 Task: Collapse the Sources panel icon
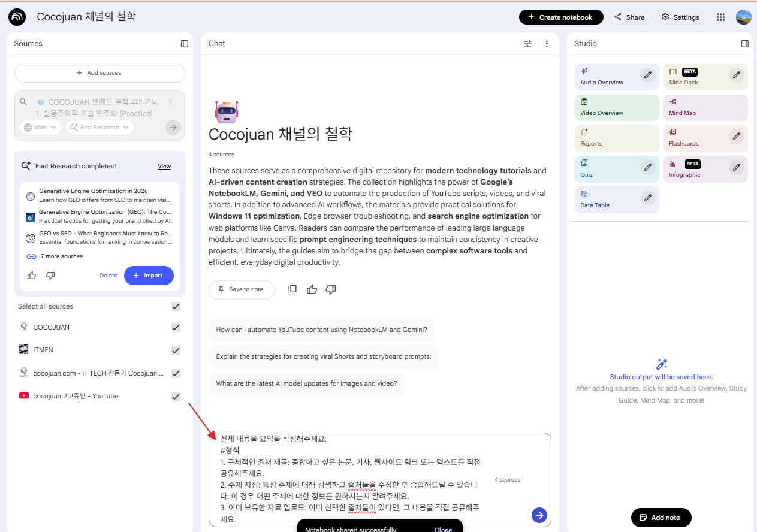185,44
